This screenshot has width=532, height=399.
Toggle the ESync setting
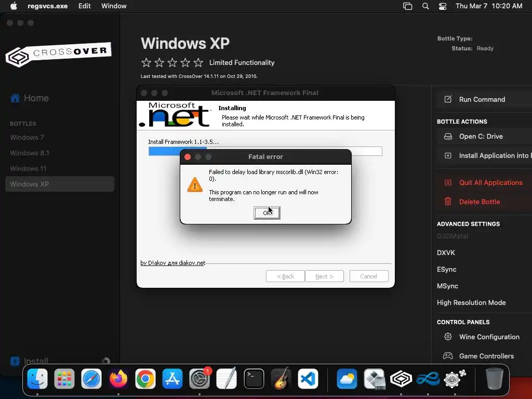[446, 270]
